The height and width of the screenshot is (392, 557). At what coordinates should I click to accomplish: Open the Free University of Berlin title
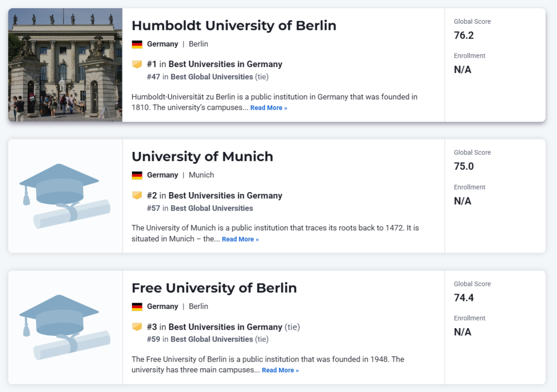point(214,288)
